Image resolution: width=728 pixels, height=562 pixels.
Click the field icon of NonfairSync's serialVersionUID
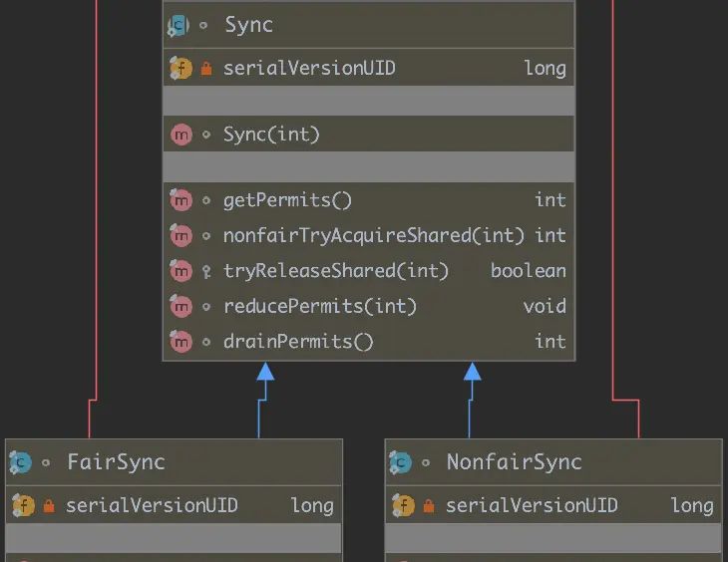(404, 505)
